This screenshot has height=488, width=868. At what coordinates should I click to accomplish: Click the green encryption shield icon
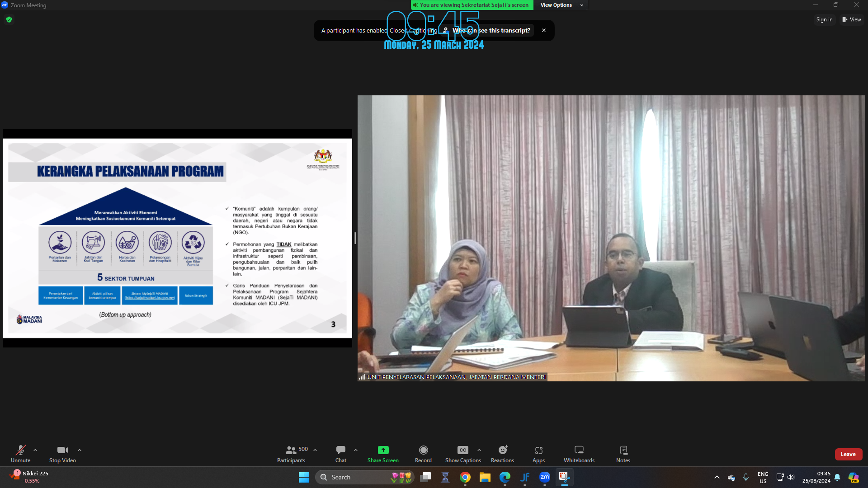[9, 19]
